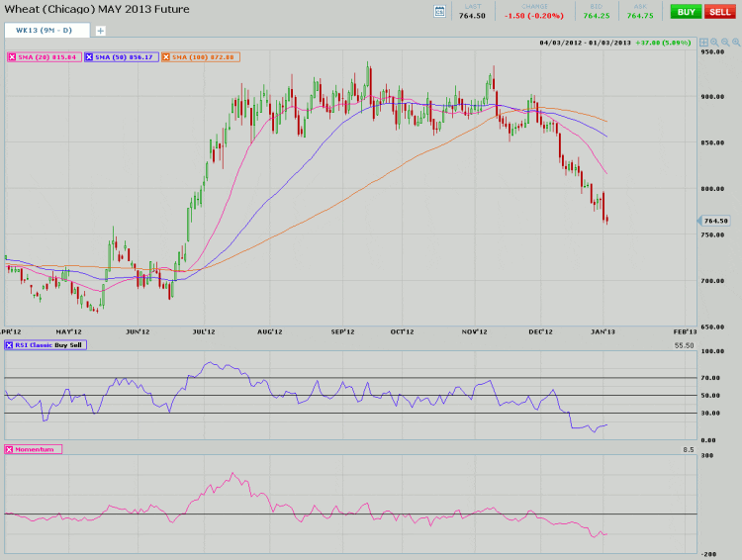Remove the SMA (50) indicator
Screen dimensions: 742x560
[x=89, y=57]
